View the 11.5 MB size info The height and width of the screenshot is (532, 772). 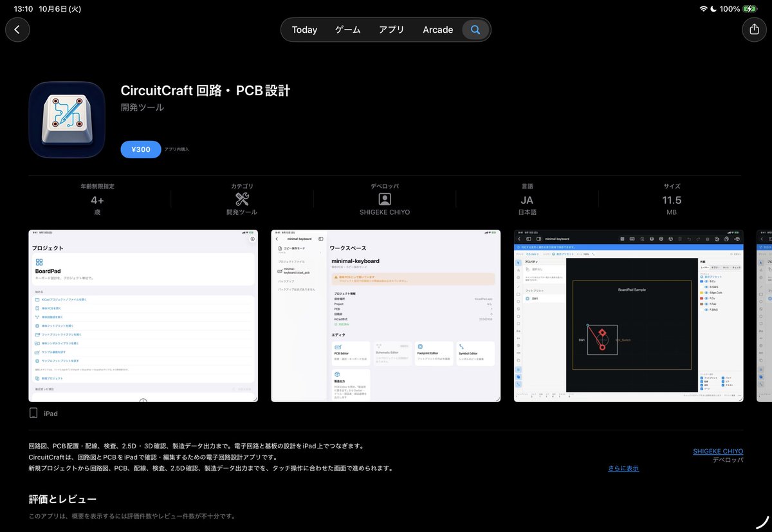point(672,200)
